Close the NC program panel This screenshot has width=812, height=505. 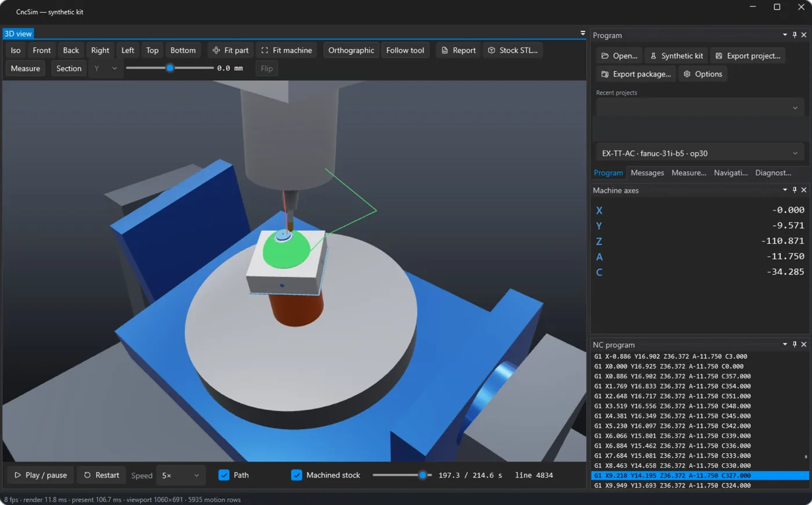(x=804, y=344)
